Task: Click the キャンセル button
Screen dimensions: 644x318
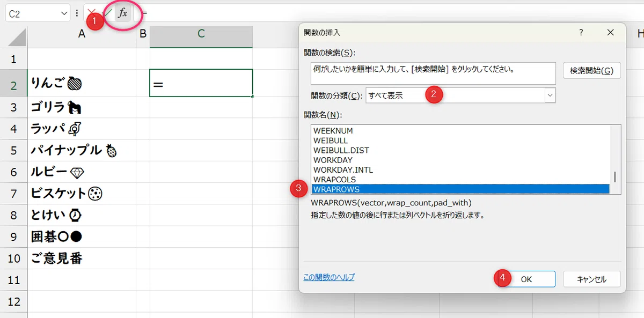Action: point(591,279)
